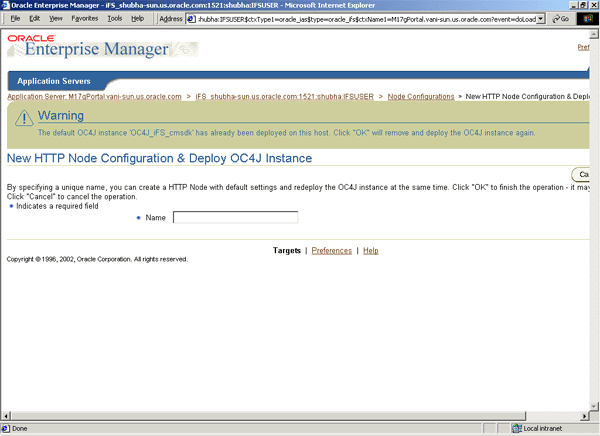Click the Pref link at top right

tap(583, 47)
